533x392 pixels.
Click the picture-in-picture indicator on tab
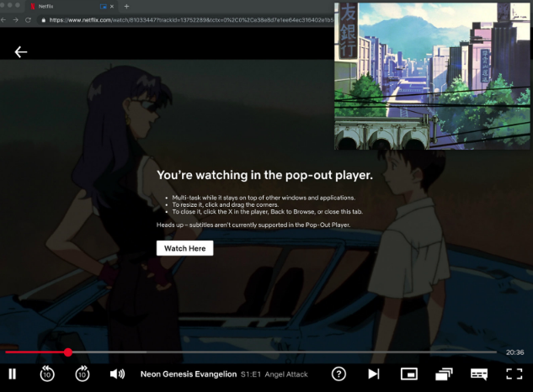pyautogui.click(x=104, y=6)
